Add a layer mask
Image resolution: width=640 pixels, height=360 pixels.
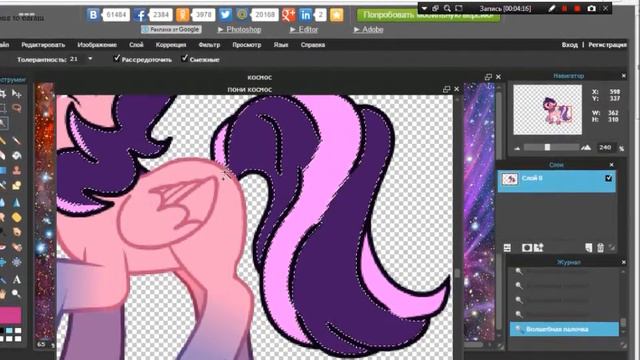tap(527, 248)
